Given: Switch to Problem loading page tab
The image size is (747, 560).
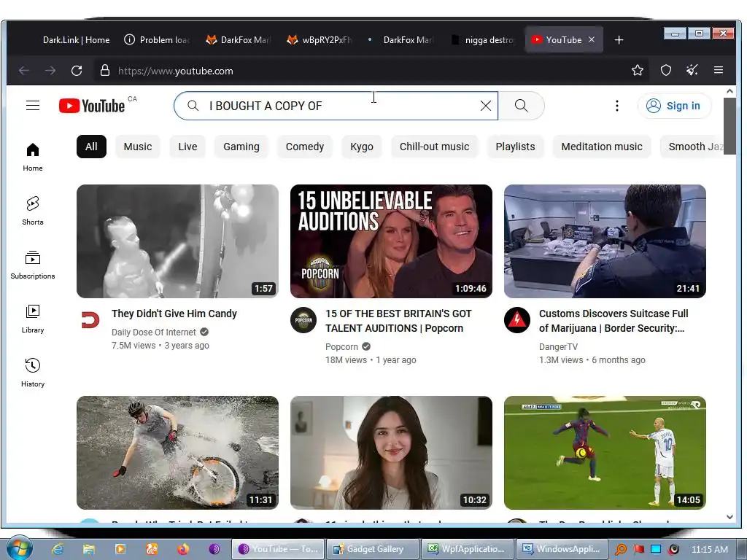Looking at the screenshot, I should [158, 40].
